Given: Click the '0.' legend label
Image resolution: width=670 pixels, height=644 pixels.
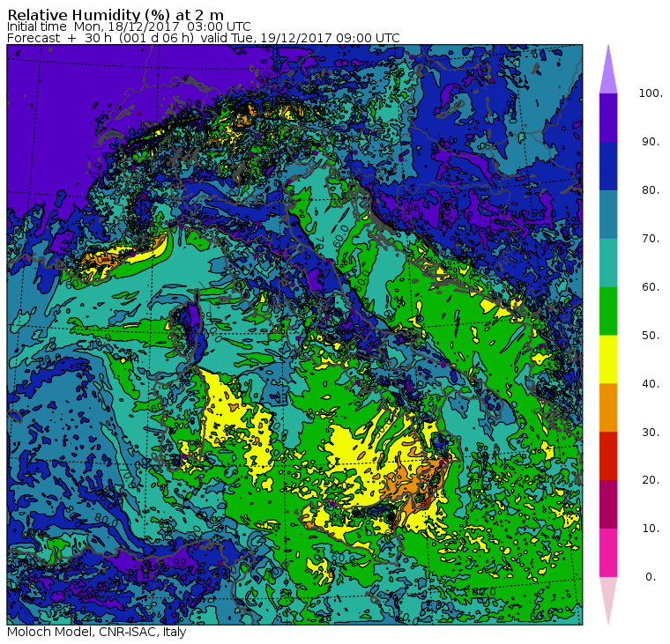Looking at the screenshot, I should pos(651,577).
